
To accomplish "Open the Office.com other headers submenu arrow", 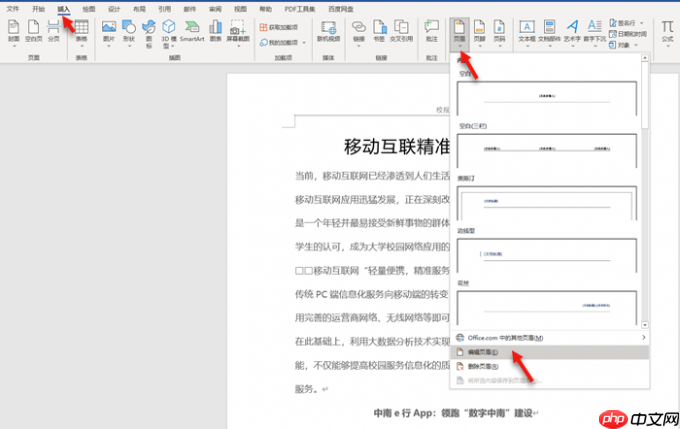I will (x=644, y=337).
